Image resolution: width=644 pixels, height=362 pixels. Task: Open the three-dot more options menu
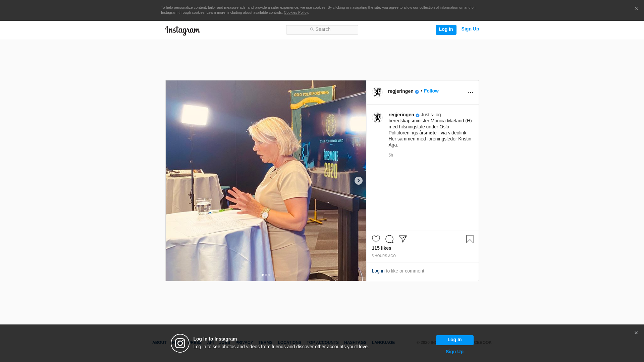click(470, 93)
